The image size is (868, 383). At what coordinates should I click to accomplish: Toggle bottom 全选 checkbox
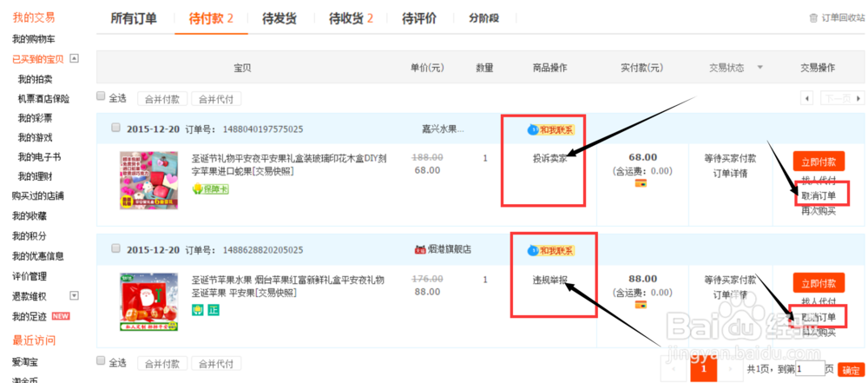tap(101, 360)
